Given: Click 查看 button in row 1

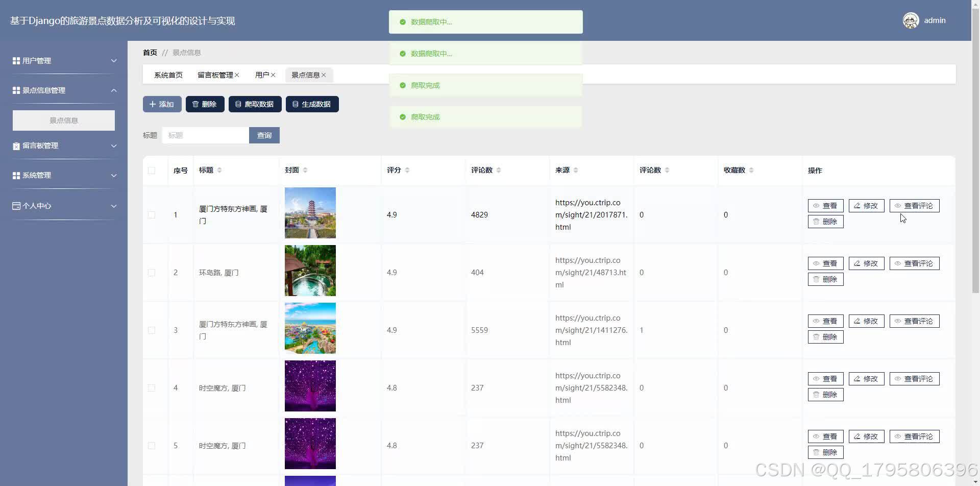Looking at the screenshot, I should (x=826, y=206).
